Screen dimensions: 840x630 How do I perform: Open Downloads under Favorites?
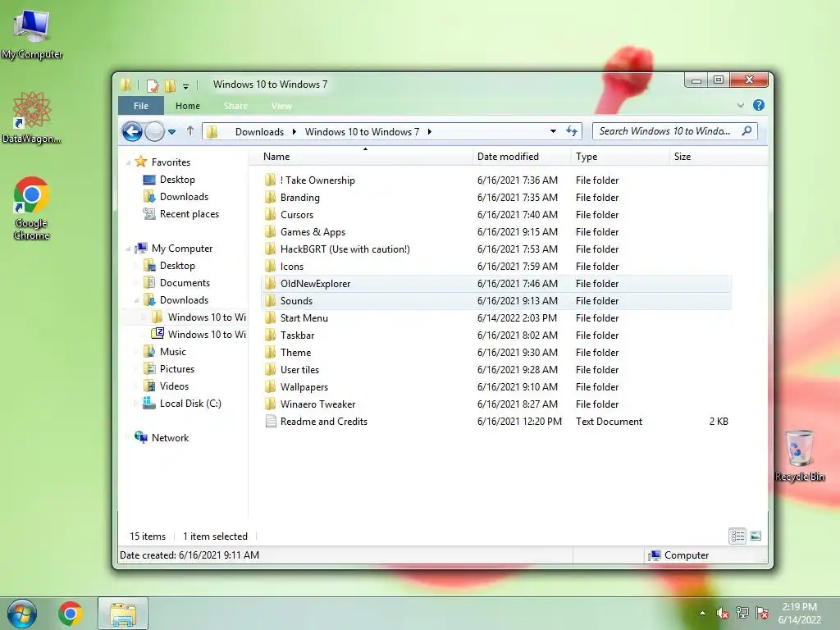[x=184, y=197]
